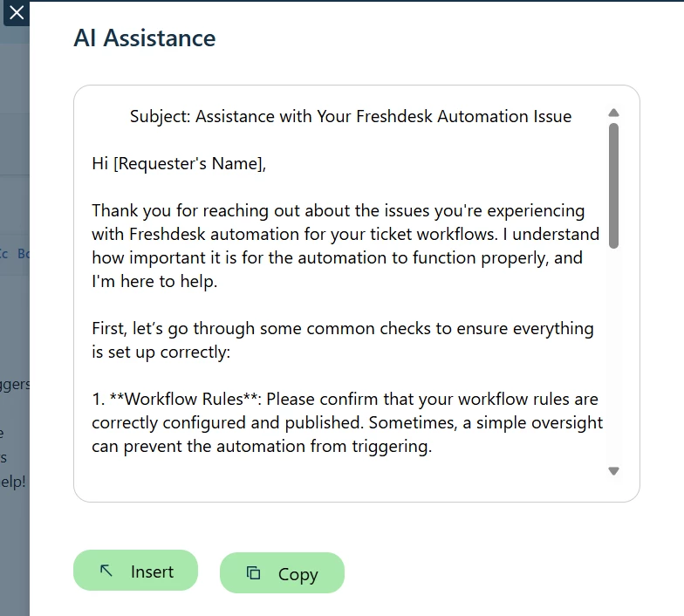The image size is (684, 616).
Task: Click the scrollbar down arrow
Action: (x=613, y=471)
